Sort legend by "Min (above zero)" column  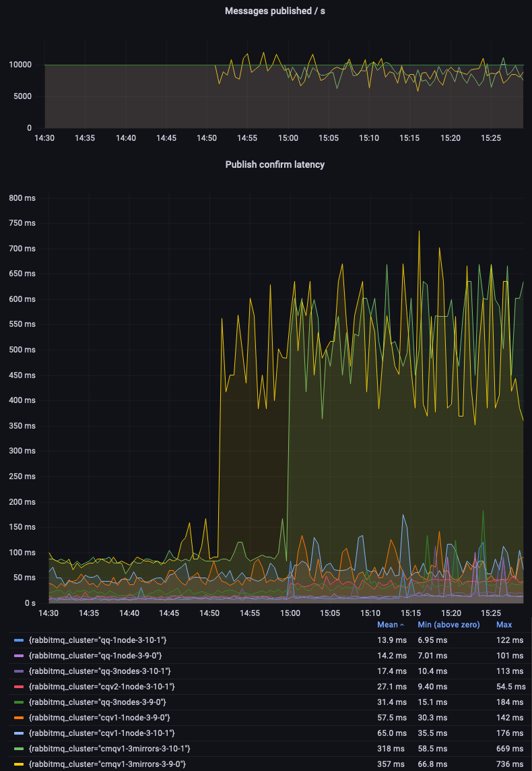point(448,625)
